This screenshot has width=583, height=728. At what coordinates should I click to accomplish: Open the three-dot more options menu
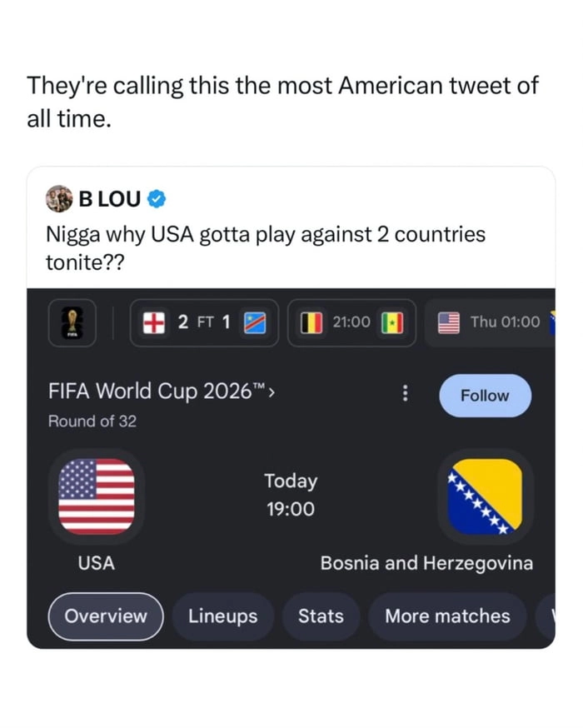pos(406,393)
